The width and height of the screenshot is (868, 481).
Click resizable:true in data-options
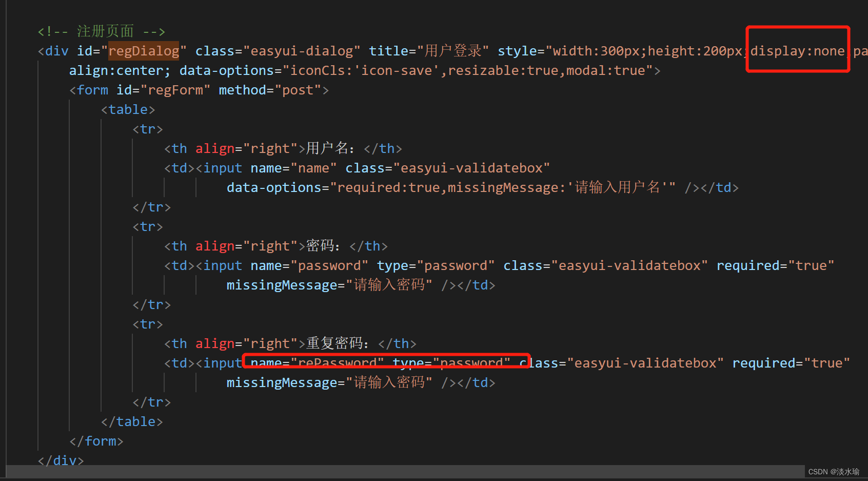point(503,70)
